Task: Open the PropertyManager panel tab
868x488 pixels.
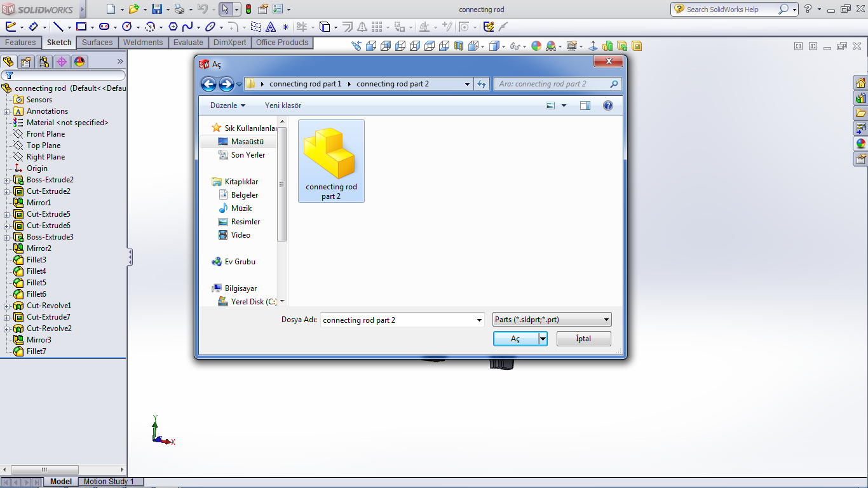Action: point(25,62)
